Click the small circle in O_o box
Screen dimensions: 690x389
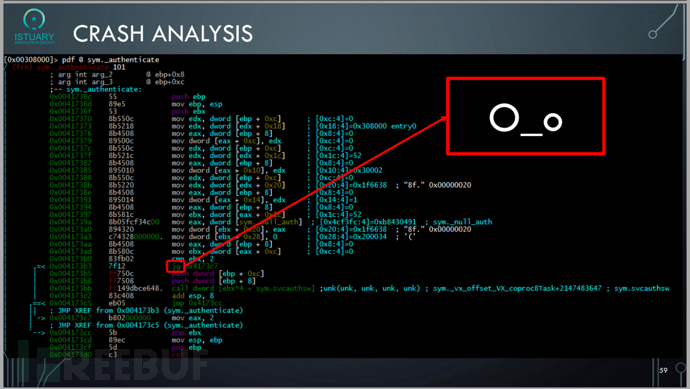pos(553,122)
